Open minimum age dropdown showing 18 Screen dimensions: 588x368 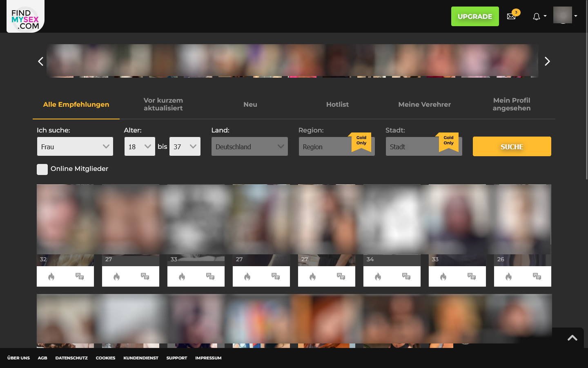pyautogui.click(x=140, y=146)
